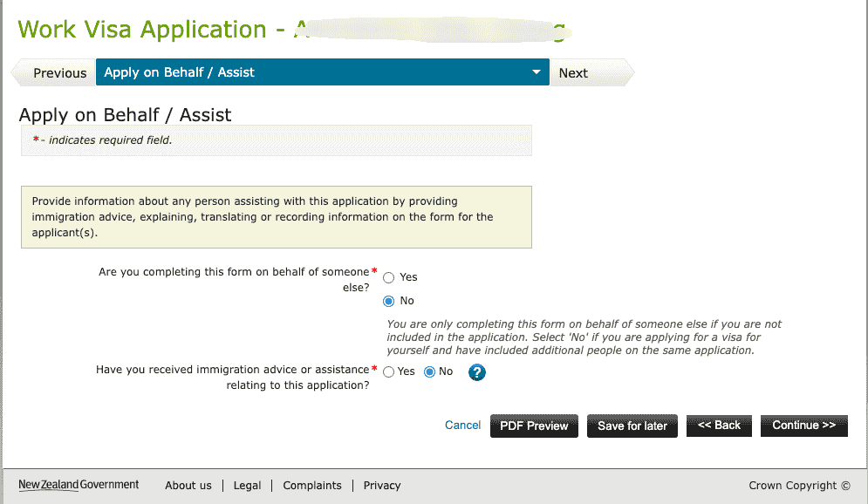Select Yes for received immigration advice
Screen dimensions: 868x504
pyautogui.click(x=388, y=371)
